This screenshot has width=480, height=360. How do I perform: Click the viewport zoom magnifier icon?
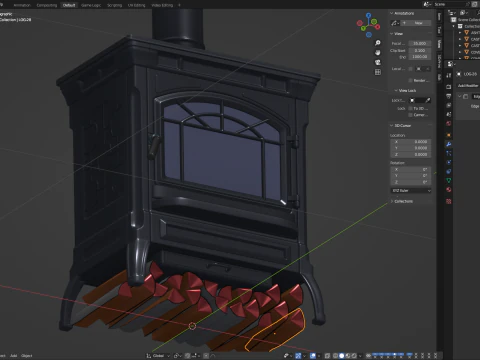[x=378, y=43]
